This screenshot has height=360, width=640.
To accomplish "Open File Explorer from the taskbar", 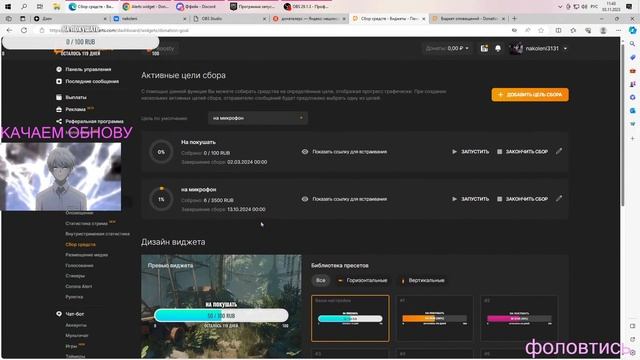I will [56, 7].
